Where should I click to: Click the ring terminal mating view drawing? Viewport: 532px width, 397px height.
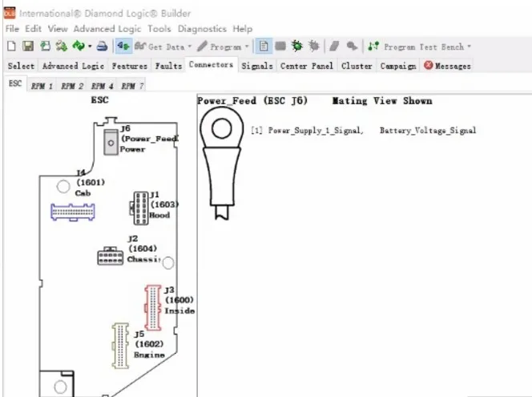[x=222, y=164]
